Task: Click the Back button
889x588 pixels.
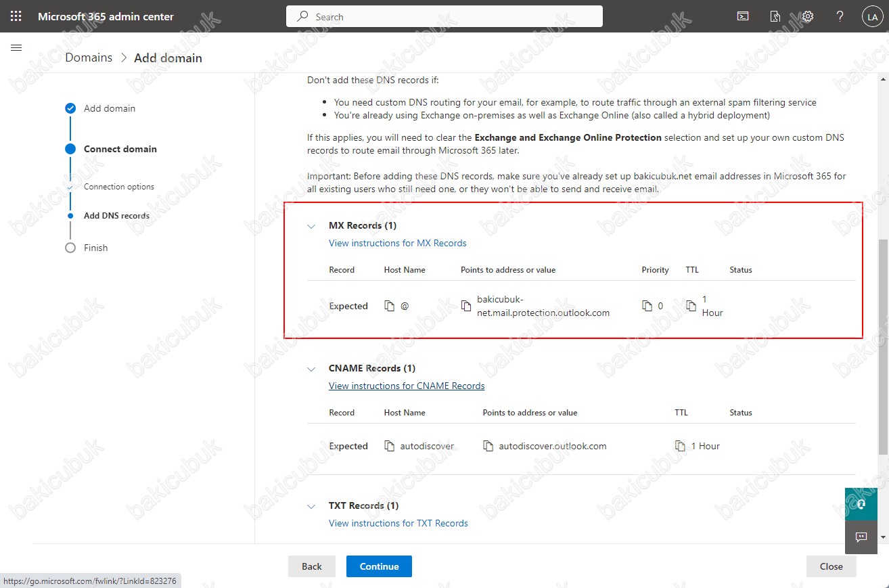Action: (312, 566)
